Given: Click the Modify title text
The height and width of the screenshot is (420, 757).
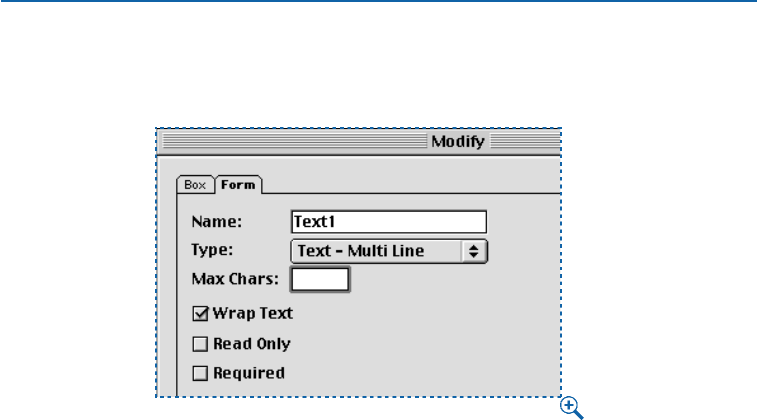Looking at the screenshot, I should click(458, 142).
